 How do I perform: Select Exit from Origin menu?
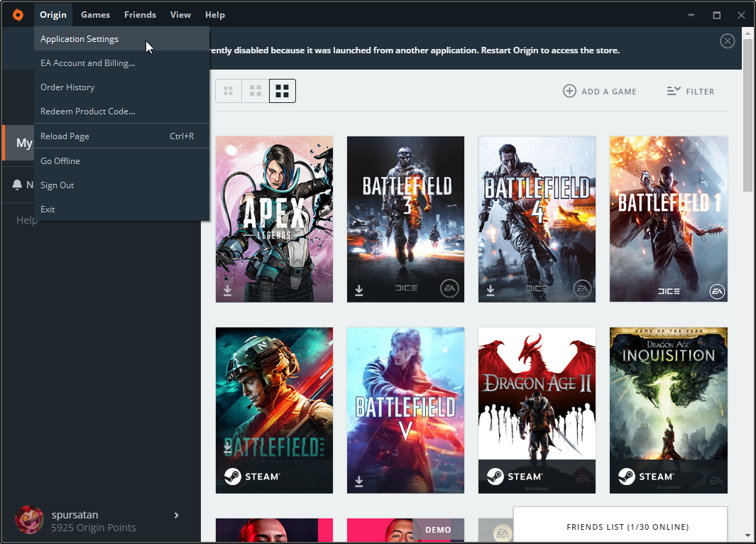point(121,209)
